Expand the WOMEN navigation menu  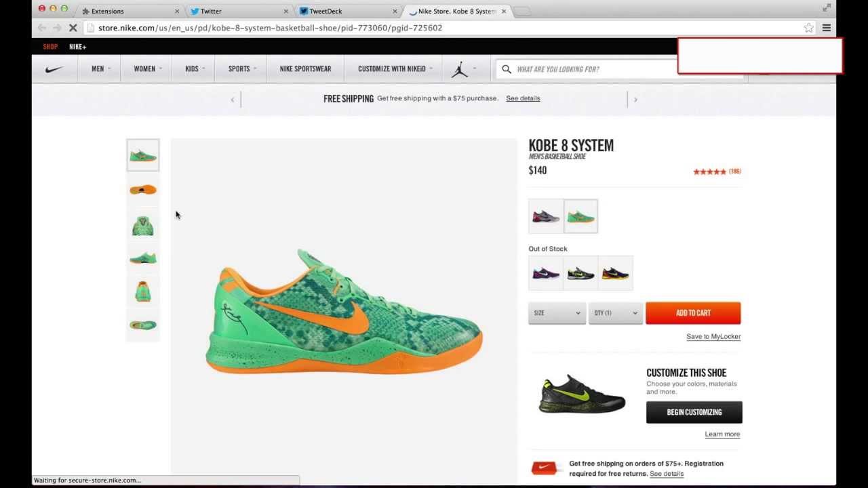click(148, 69)
